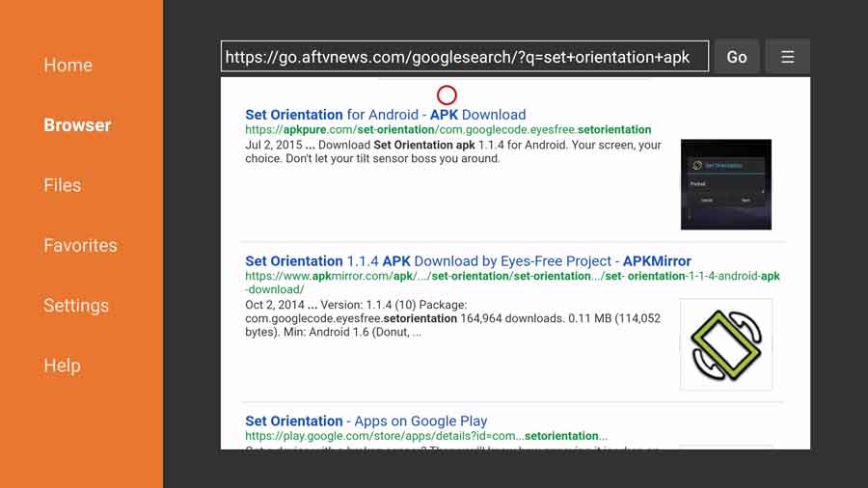Follow the apkmirror.com green URL
Viewport: 868px width, 488px height.
(x=513, y=283)
